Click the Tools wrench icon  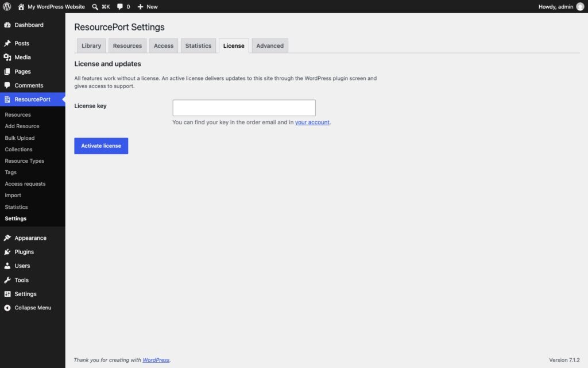(x=7, y=280)
